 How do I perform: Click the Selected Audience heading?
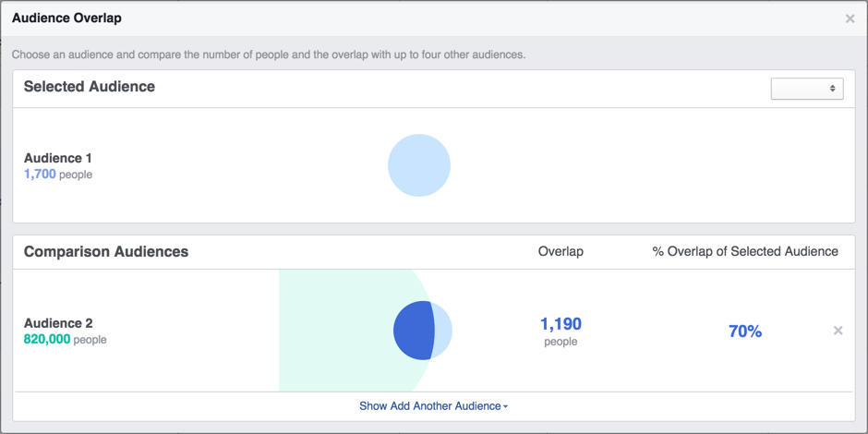coord(90,87)
